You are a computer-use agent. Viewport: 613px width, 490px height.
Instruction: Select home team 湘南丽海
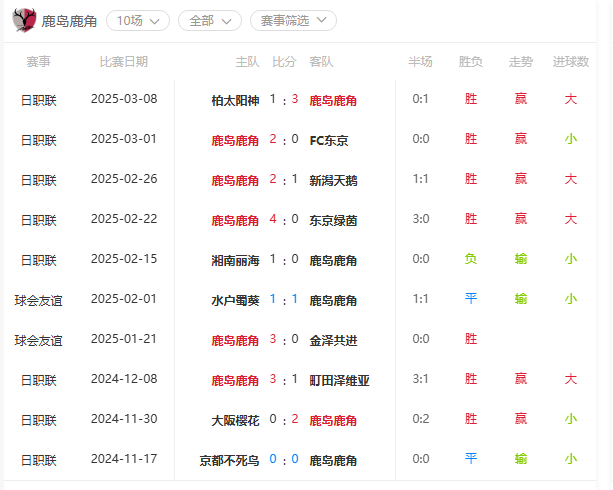click(235, 260)
